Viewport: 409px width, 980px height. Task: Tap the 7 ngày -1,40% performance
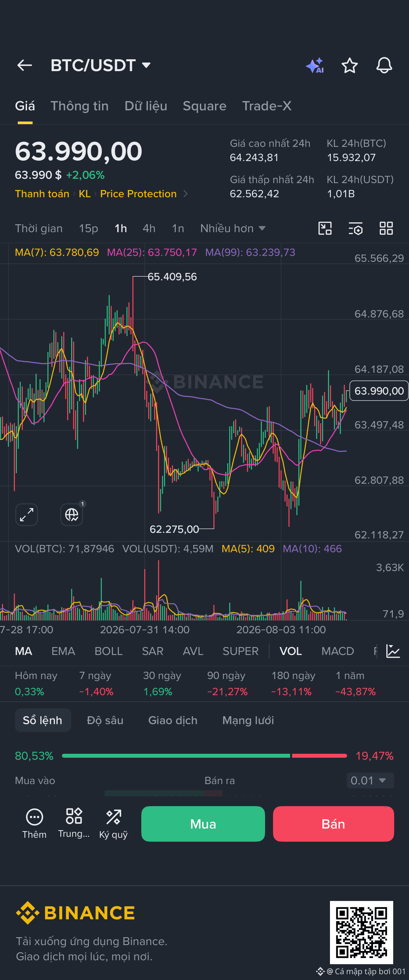(96, 683)
